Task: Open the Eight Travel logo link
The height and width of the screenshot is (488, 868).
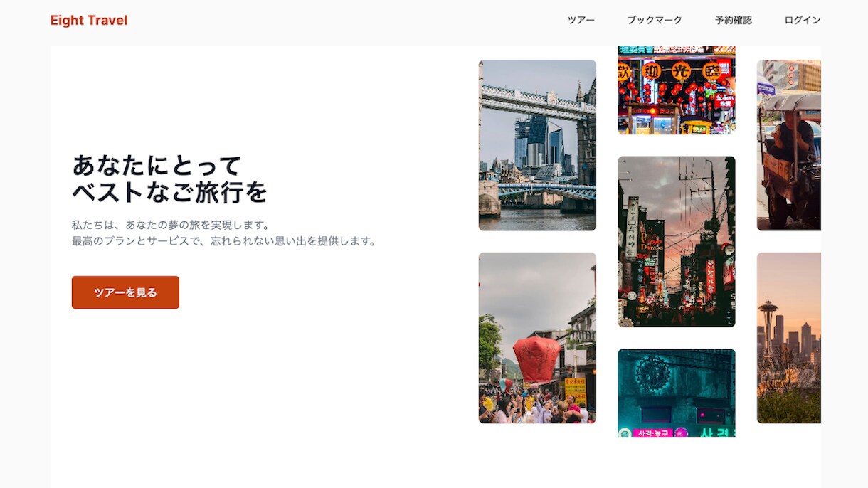Action: coord(89,21)
